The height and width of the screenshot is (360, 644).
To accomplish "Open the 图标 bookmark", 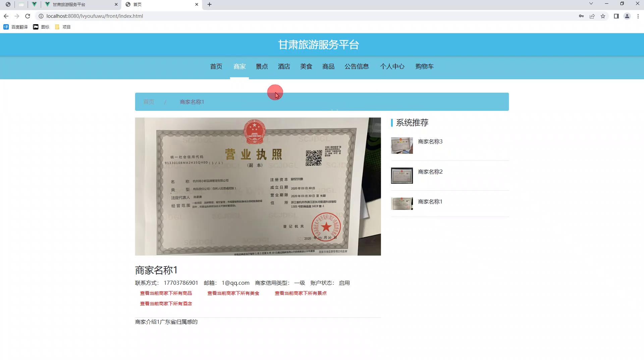I will click(41, 27).
